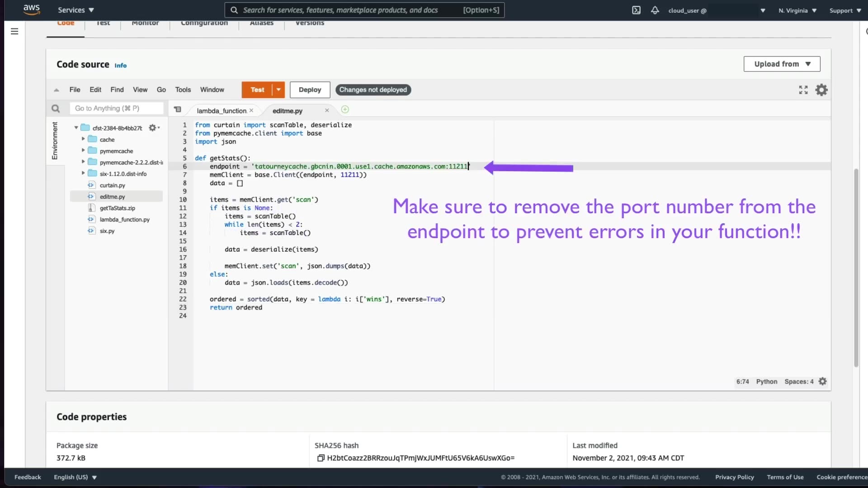
Task: Expand the pymemcache folder
Action: (x=83, y=150)
